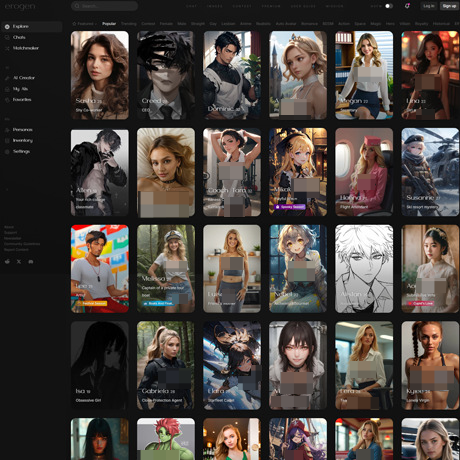Open the Matchmaker sidebar icon
The width and height of the screenshot is (460, 460).
7,48
